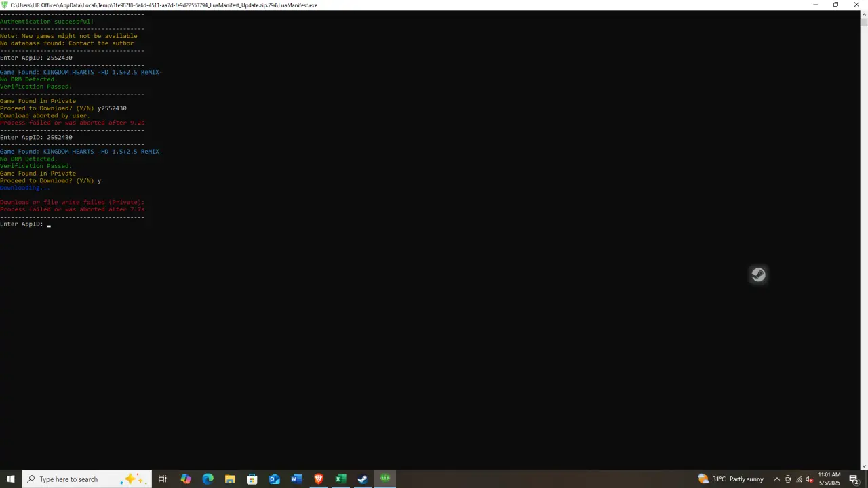Viewport: 868px width, 488px height.
Task: Open File Explorer from the taskbar
Action: click(x=230, y=479)
